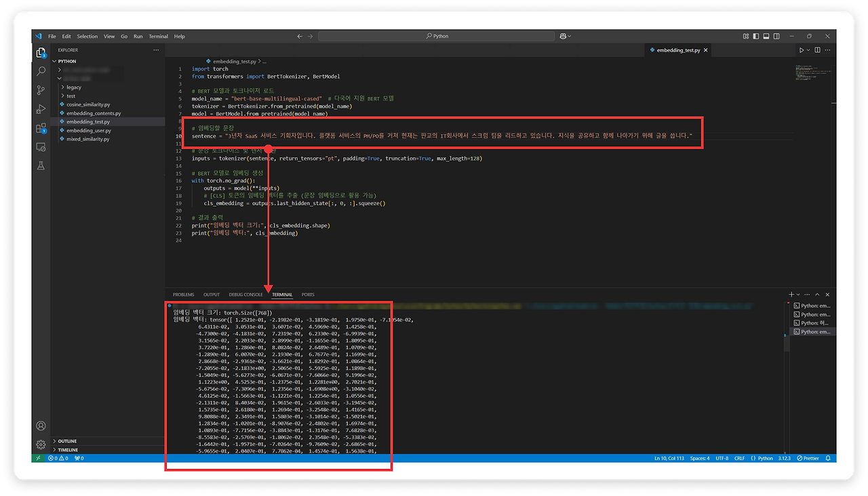Close the embedding_test.py editor tab
This screenshot has width=868, height=496.
[706, 50]
